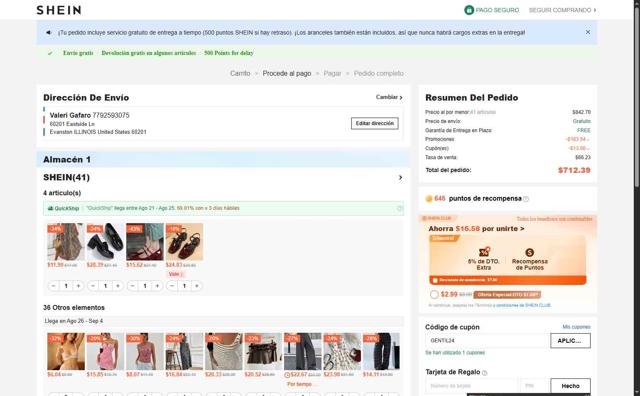Open the pink dress thumbnail at $15.85
The width and height of the screenshot is (640, 396).
(x=105, y=352)
